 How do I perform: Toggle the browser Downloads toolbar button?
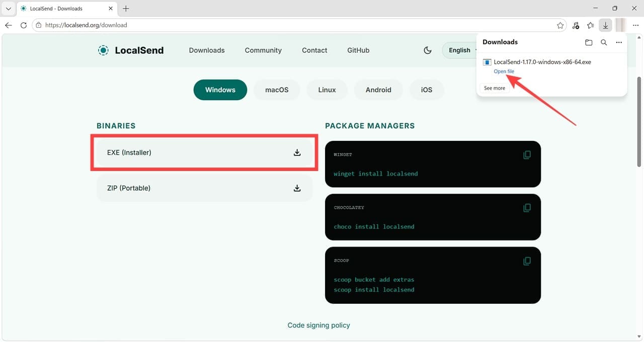click(606, 25)
